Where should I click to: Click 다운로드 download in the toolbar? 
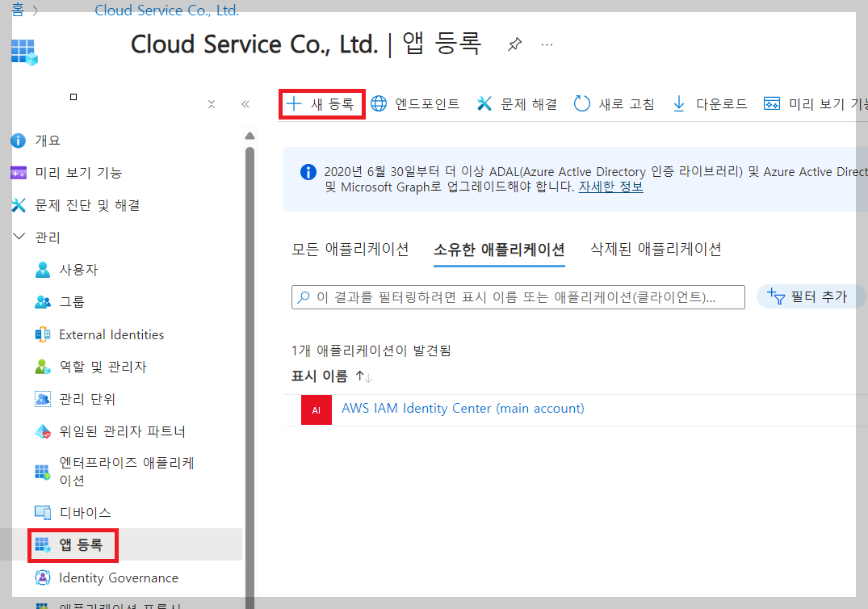710,103
